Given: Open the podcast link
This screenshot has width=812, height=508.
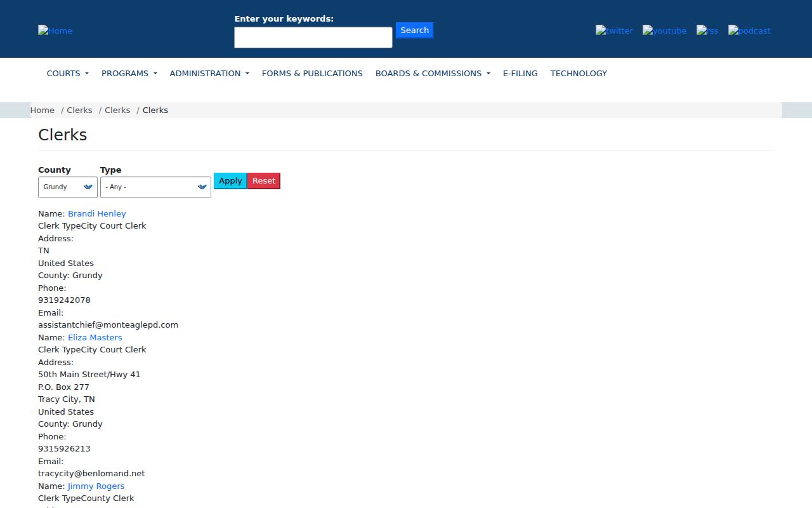Looking at the screenshot, I should tap(749, 30).
